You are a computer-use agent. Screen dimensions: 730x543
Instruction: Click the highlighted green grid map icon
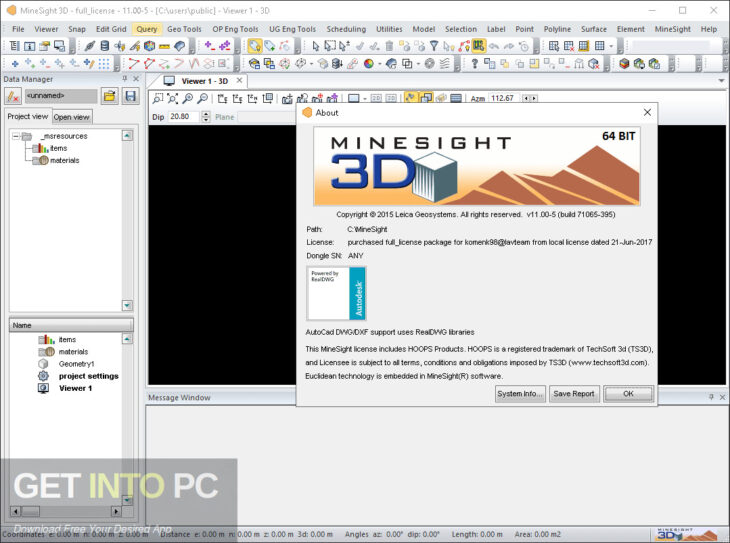point(479,46)
